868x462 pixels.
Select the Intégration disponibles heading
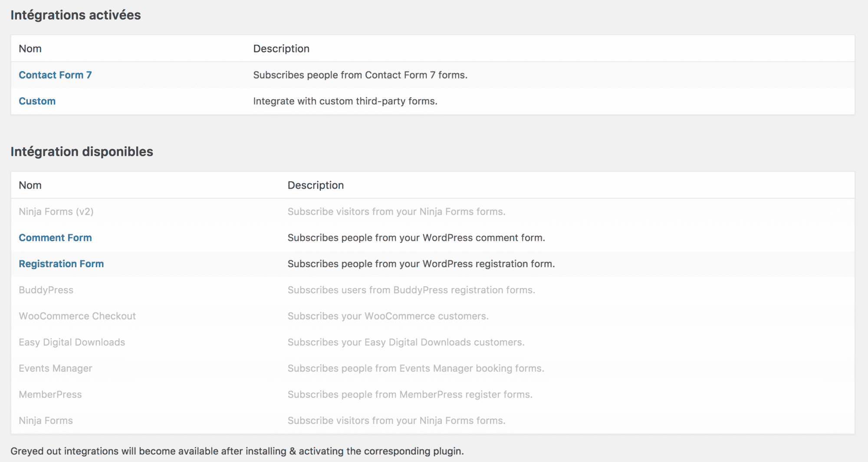(x=82, y=151)
